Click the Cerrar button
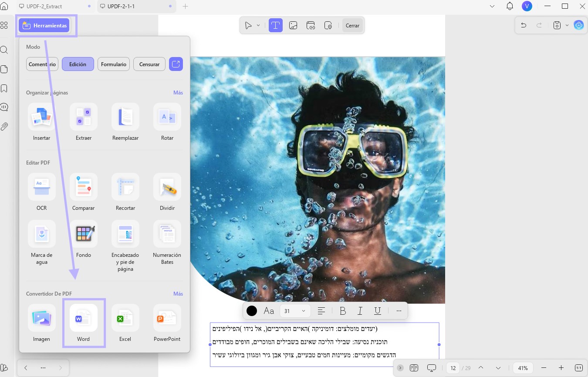The image size is (588, 377). pyautogui.click(x=352, y=26)
